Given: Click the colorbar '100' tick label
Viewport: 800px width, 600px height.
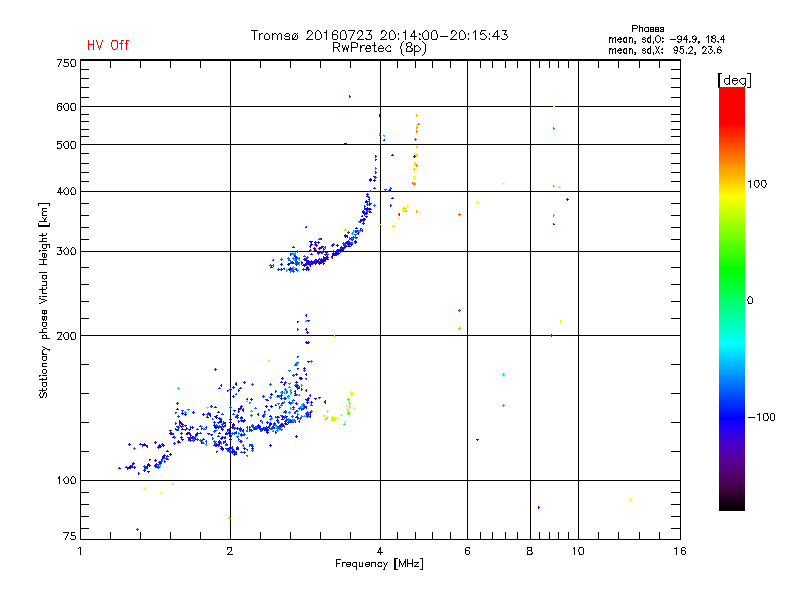Looking at the screenshot, I should coord(757,184).
